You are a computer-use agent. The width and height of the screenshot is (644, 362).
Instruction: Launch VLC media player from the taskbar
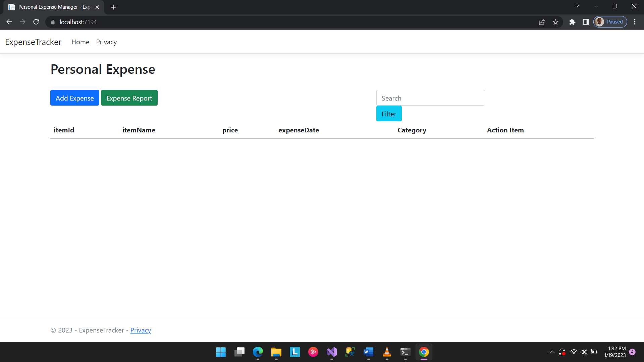(x=387, y=352)
